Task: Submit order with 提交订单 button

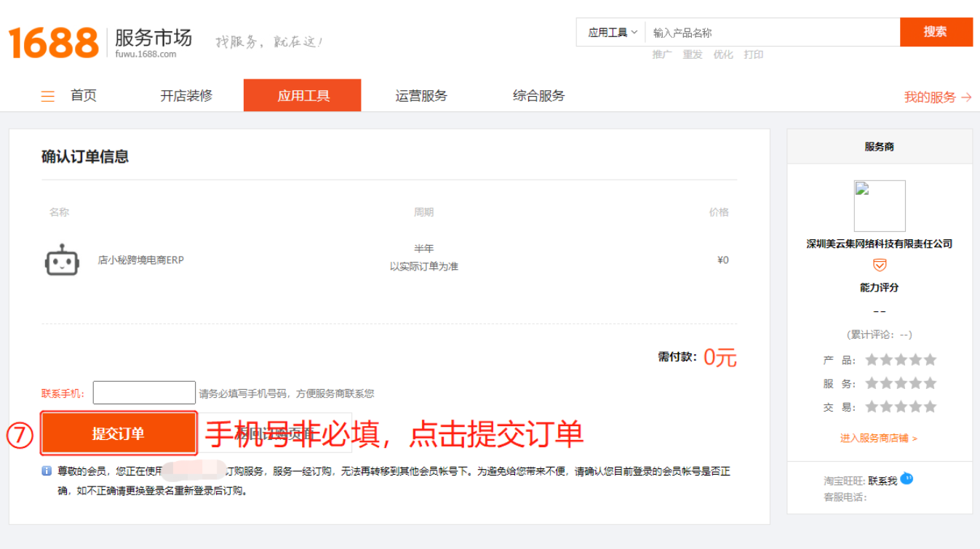Action: [x=119, y=433]
